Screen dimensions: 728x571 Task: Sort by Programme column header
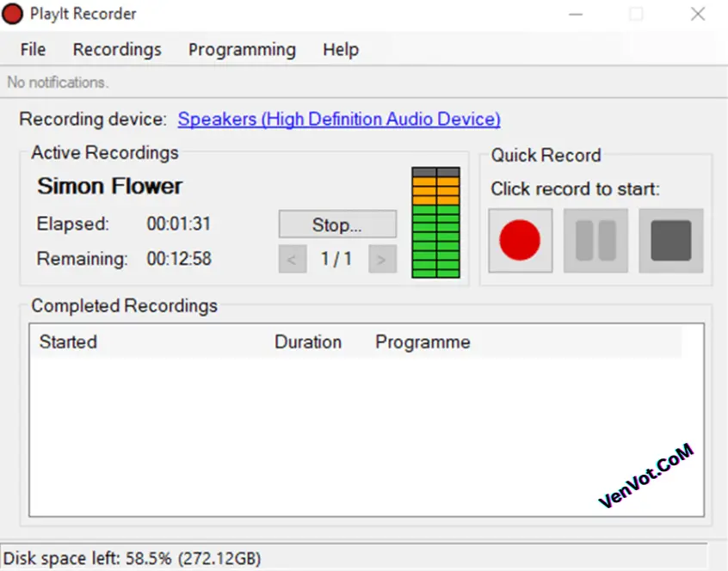pyautogui.click(x=423, y=342)
